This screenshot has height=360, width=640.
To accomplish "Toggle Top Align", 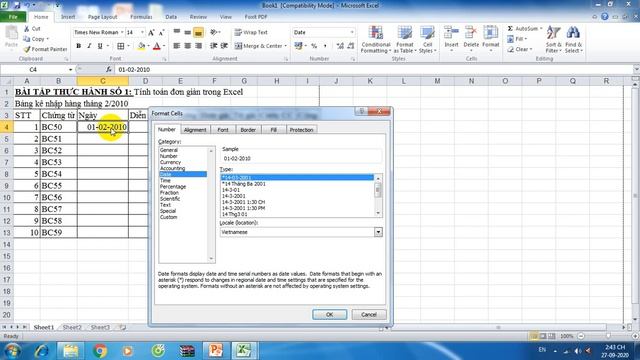I will click(176, 33).
